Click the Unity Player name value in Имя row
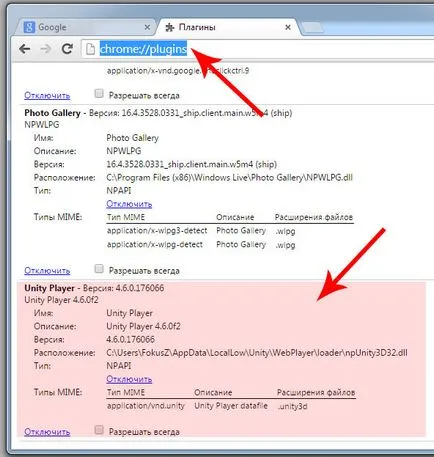434x457 pixels. [129, 313]
